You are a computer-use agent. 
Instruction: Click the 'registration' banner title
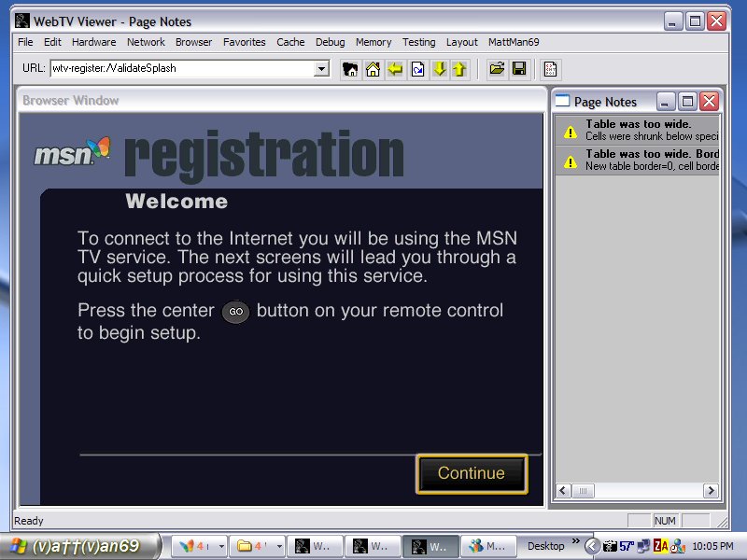[264, 155]
